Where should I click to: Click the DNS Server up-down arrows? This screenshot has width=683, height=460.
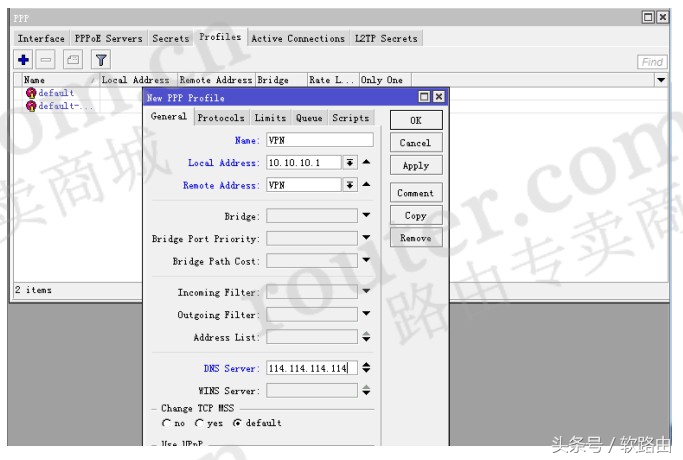(366, 368)
